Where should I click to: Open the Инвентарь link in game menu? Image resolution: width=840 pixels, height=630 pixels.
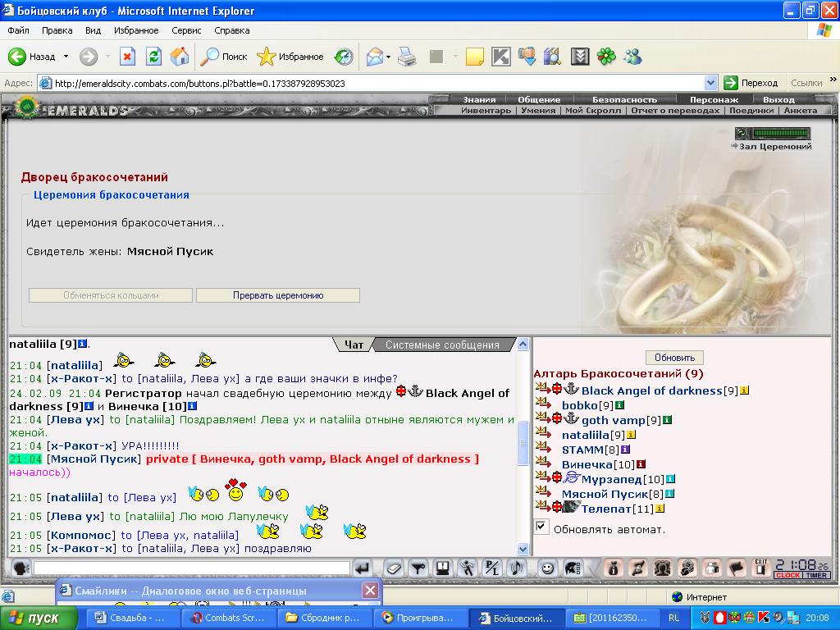(x=486, y=111)
